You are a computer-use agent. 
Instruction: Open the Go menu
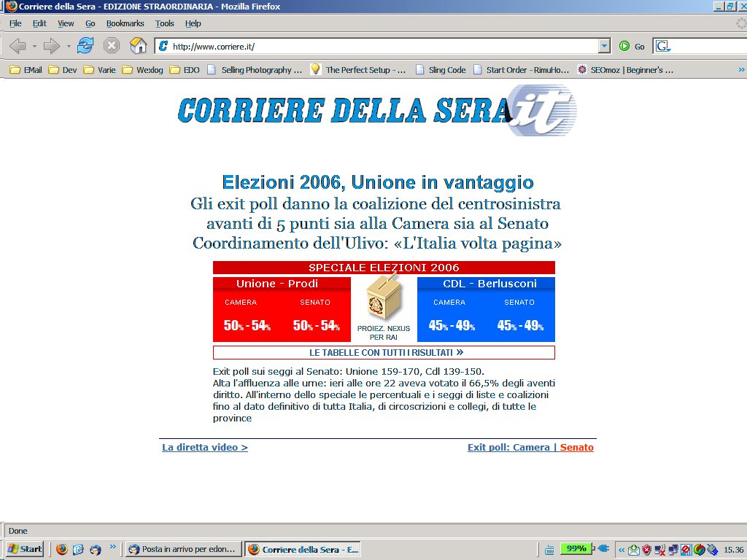[90, 23]
